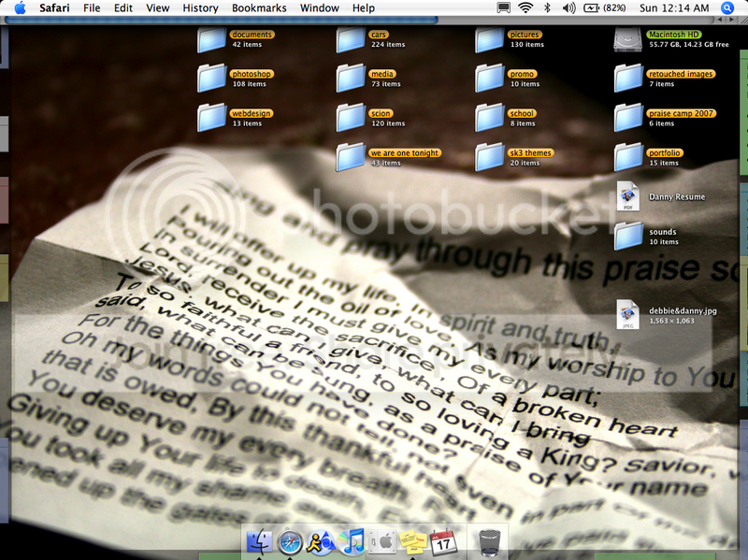748x560 pixels.
Task: Open the Bookmarks menu
Action: click(x=259, y=7)
